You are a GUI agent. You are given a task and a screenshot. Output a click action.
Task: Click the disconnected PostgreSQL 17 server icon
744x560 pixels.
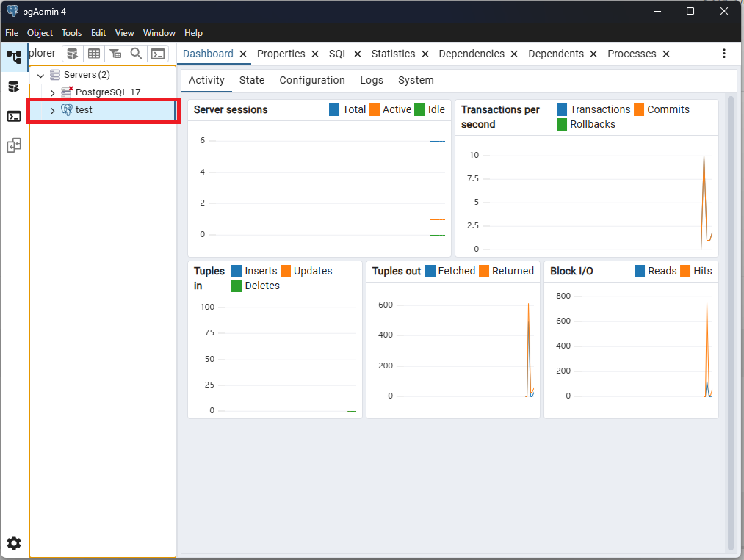[67, 92]
